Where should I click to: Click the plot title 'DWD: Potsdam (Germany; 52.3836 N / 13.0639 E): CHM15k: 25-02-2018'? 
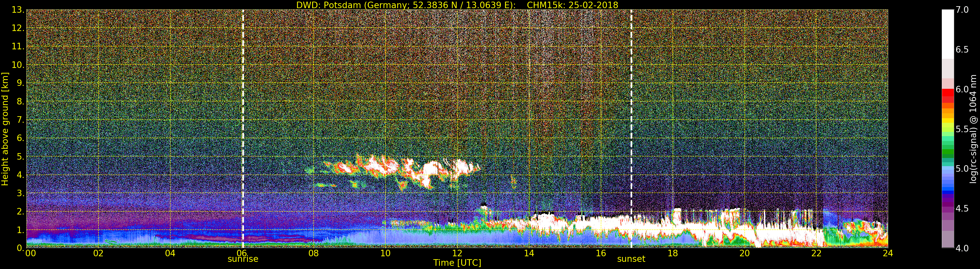(457, 5)
